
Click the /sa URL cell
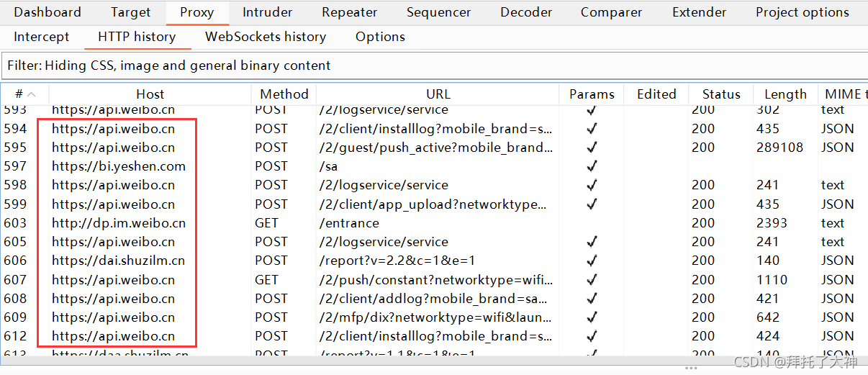328,166
